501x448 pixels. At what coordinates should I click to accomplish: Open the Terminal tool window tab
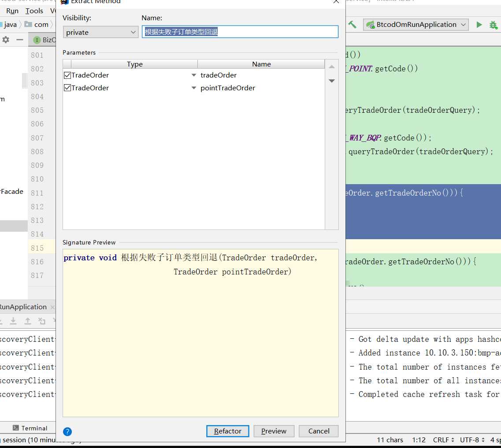(30, 428)
